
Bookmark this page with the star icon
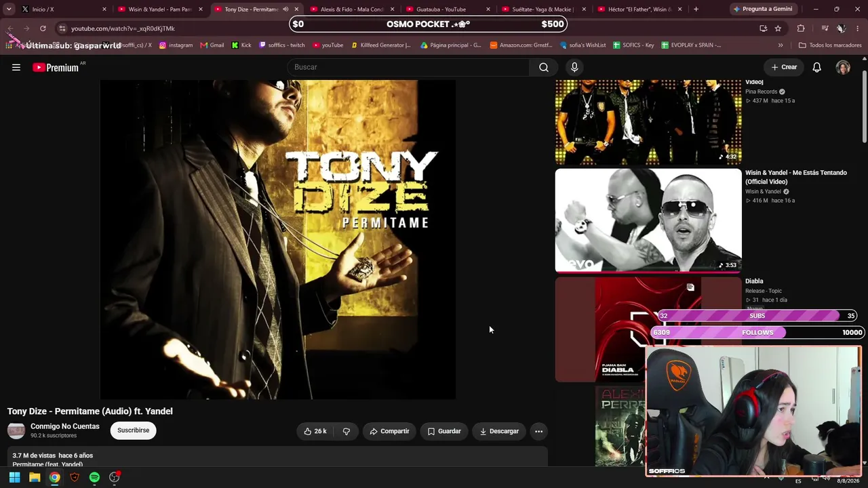778,28
